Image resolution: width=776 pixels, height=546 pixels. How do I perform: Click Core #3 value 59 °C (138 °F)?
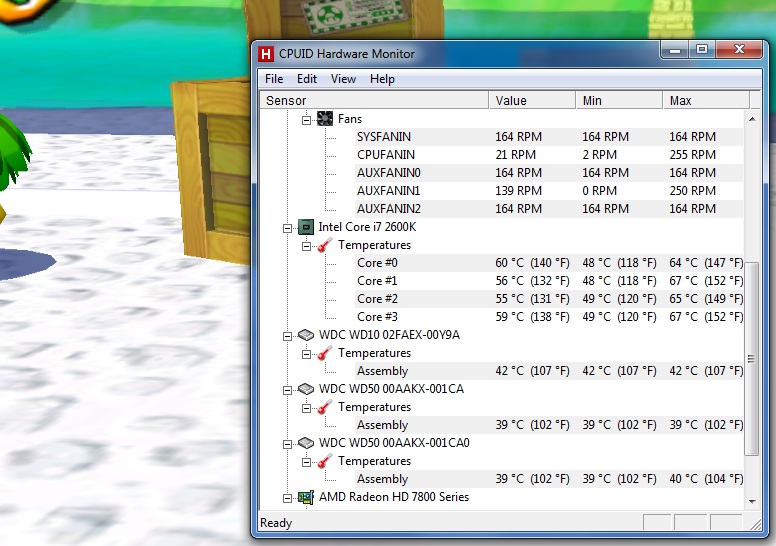[533, 317]
